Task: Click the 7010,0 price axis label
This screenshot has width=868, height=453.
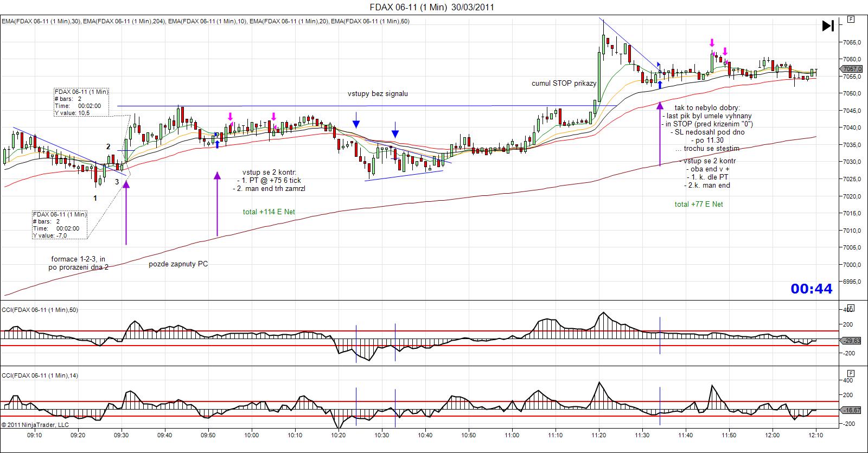Action: tap(853, 231)
